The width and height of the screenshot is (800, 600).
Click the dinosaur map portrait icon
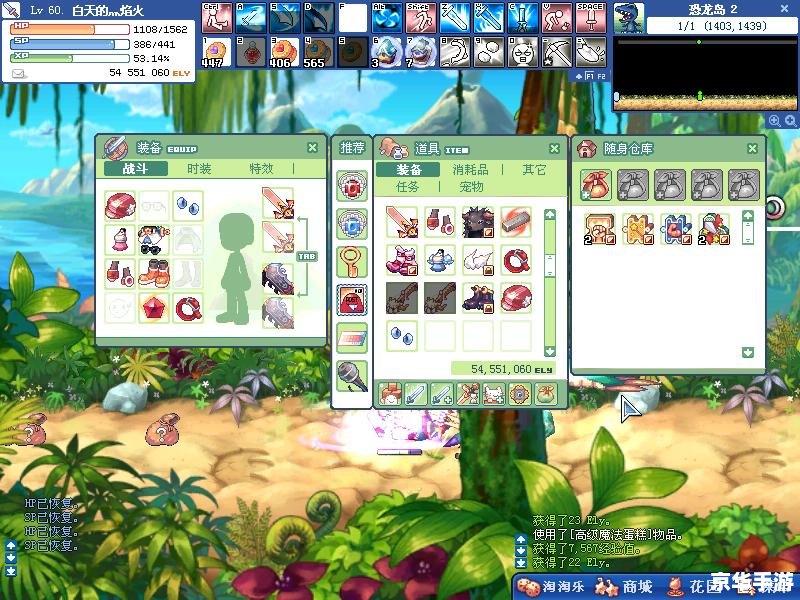coord(629,18)
